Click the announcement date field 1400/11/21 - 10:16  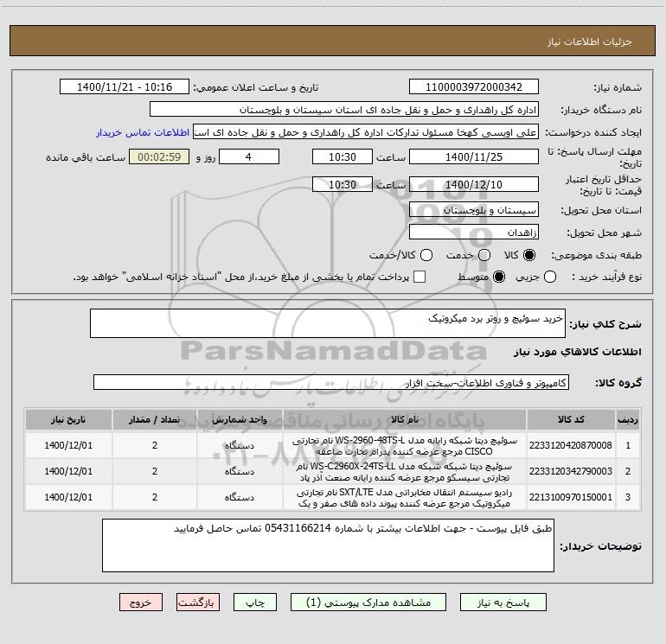[x=125, y=87]
